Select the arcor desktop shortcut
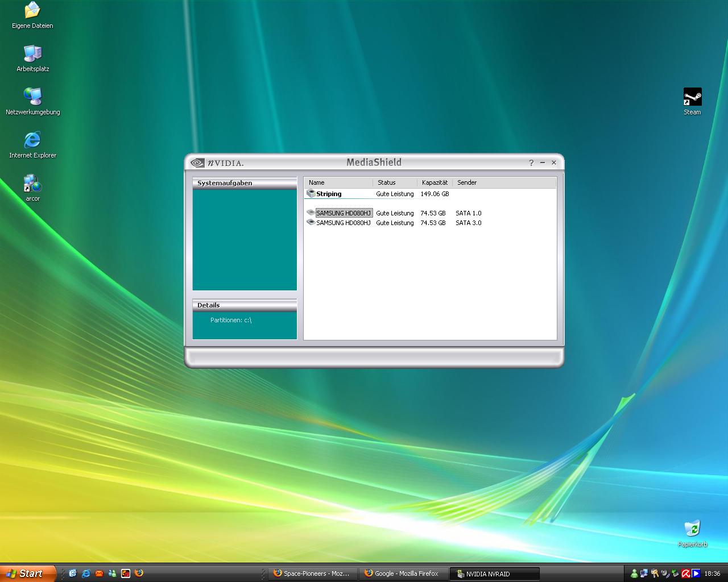This screenshot has width=728, height=582. click(x=32, y=188)
